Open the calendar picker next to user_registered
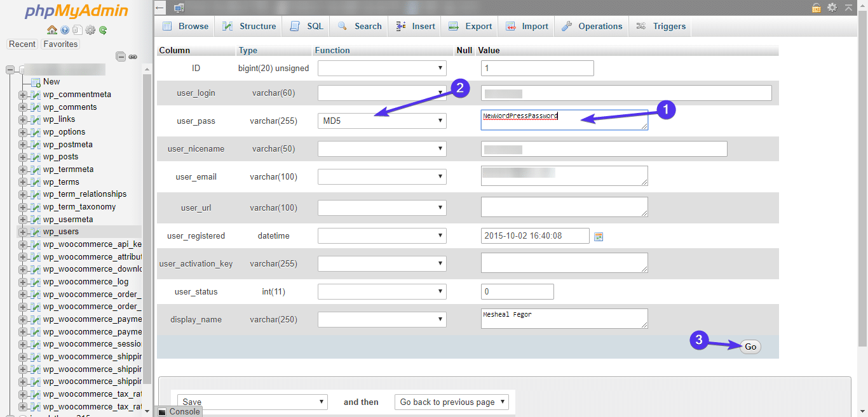 tap(598, 235)
